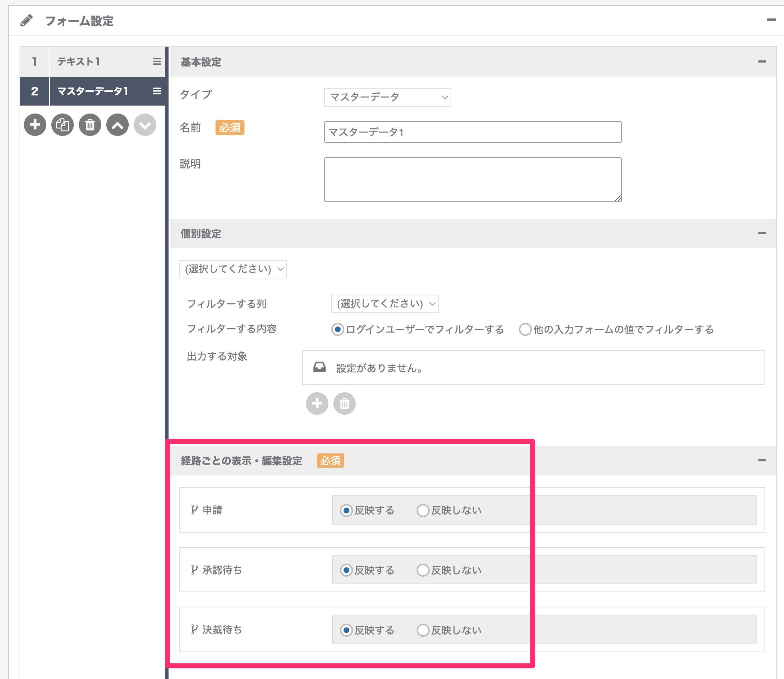Select the マスターデータ1 form item
Image resolution: width=784 pixels, height=679 pixels.
click(x=93, y=91)
